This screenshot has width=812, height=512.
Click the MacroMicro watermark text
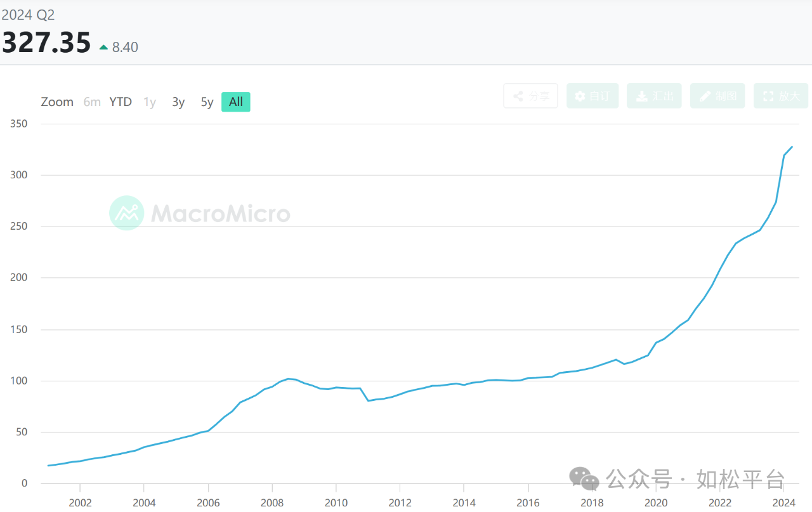[221, 213]
